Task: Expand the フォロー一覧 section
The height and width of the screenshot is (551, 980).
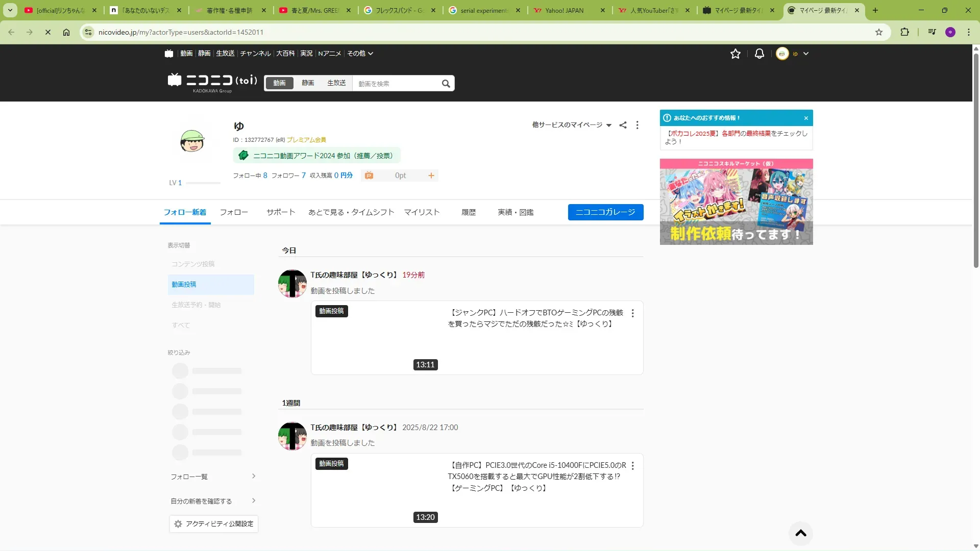Action: click(x=213, y=477)
